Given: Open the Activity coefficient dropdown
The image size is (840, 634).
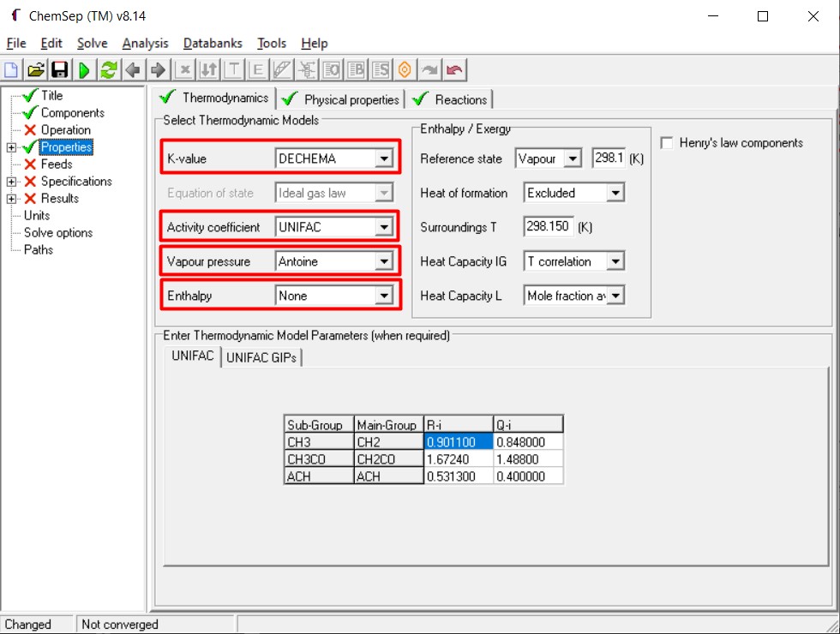Looking at the screenshot, I should [384, 227].
